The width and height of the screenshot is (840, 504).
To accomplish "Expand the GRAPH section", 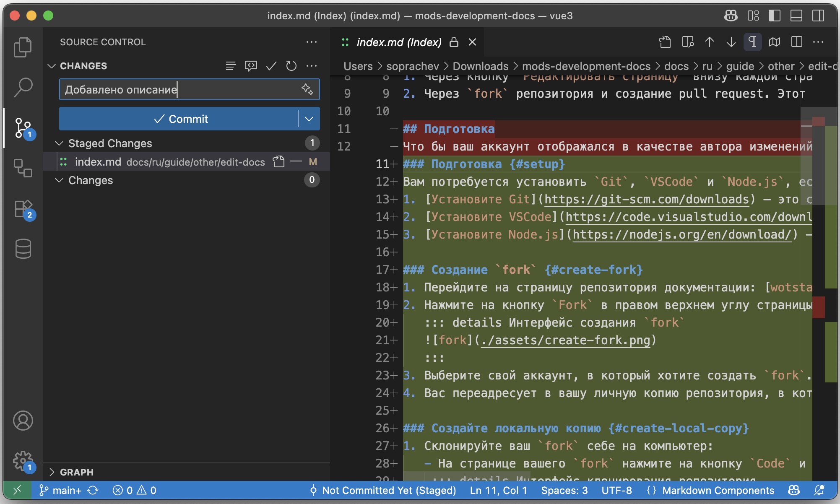I will click(52, 472).
